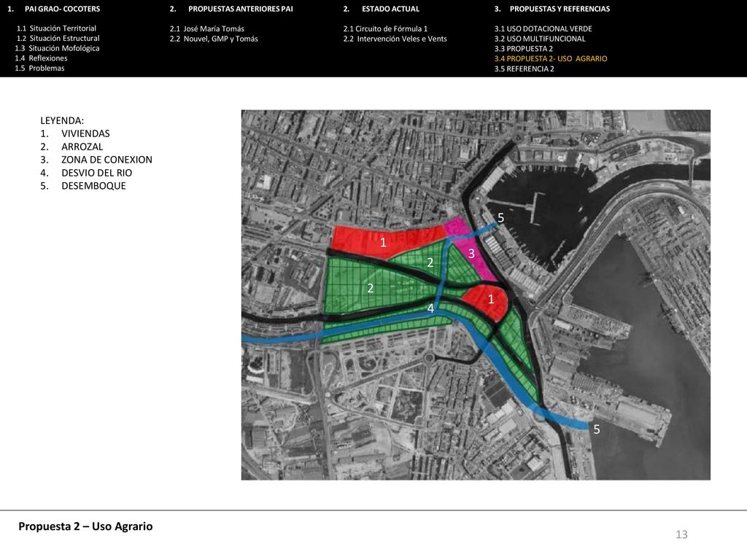Select '3.3 PROPUESTA 2' entry
The image size is (747, 560).
point(524,49)
